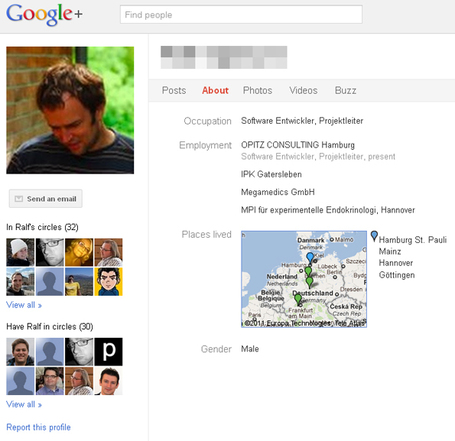The image size is (455, 441).
Task: Click the Occupation value Software Entwickler, Projektleiter
Action: 302,121
